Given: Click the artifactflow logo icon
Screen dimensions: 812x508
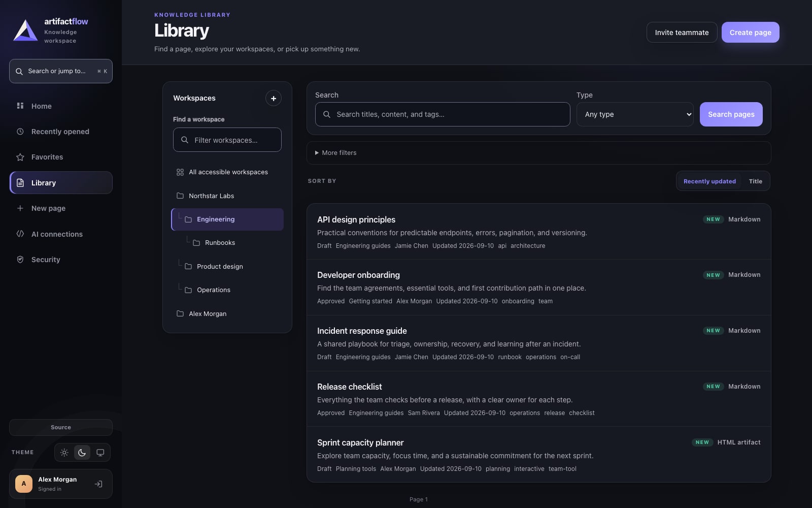Looking at the screenshot, I should point(25,30).
